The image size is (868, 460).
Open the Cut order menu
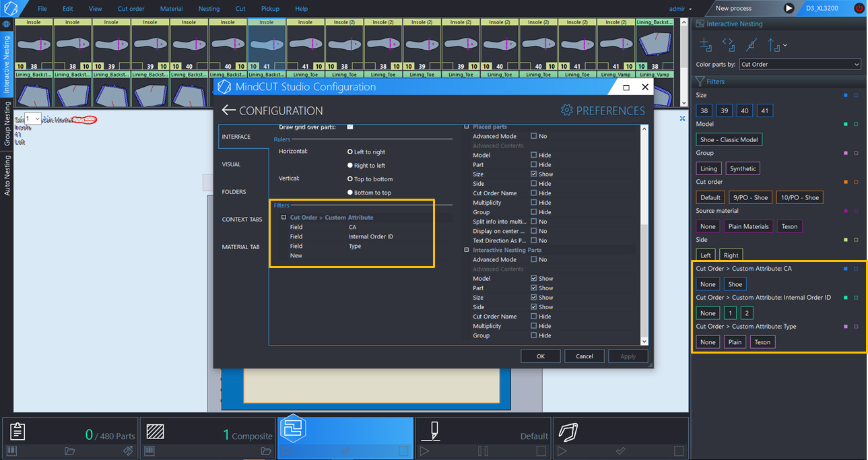pos(131,9)
